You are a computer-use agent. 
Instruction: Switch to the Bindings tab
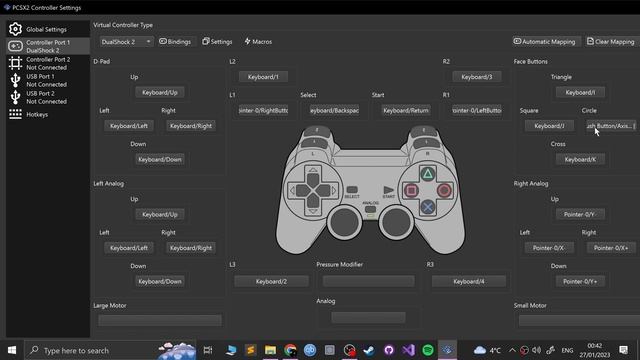point(175,42)
